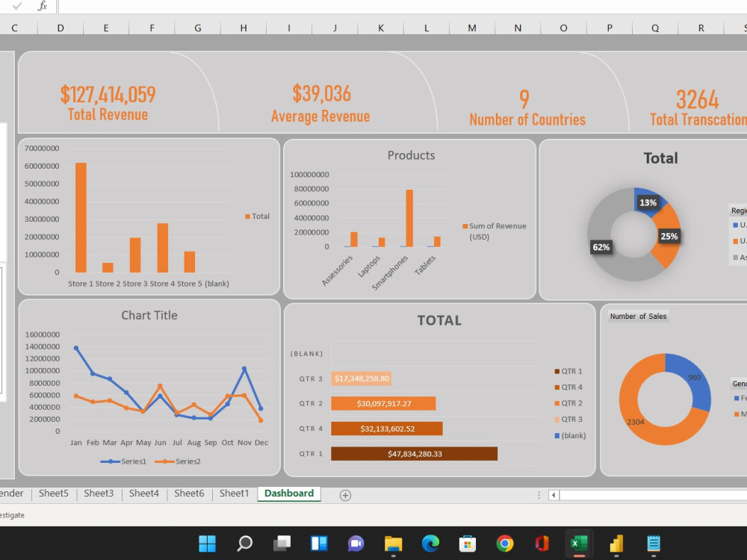747x560 pixels.
Task: Switch to the Sheet5 tab
Action: coord(53,494)
